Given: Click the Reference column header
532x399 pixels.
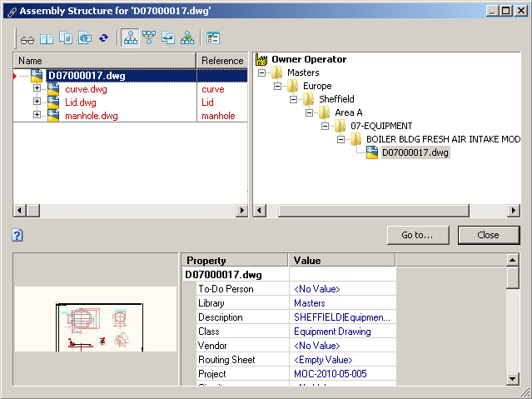Looking at the screenshot, I should [222, 61].
